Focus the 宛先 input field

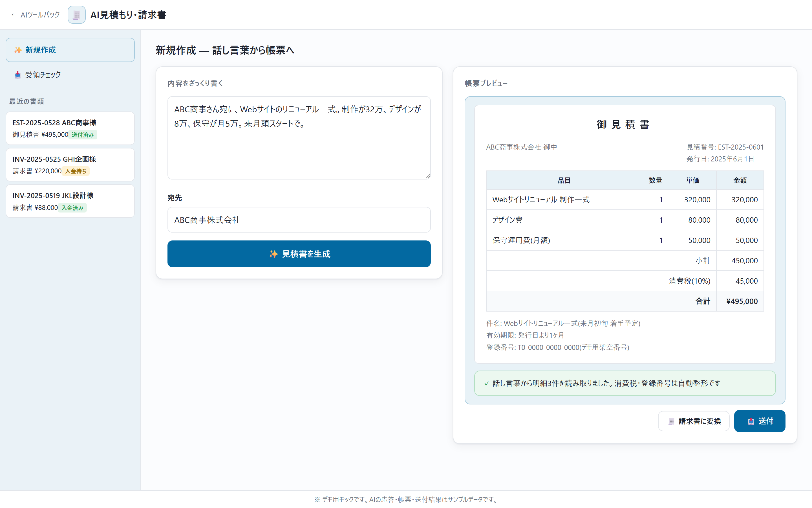click(299, 220)
